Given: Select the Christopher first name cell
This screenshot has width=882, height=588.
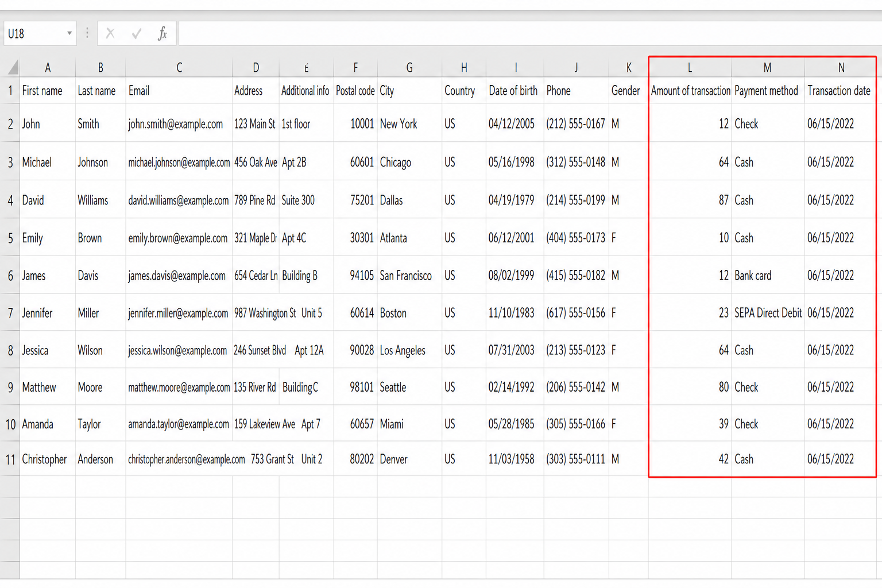Looking at the screenshot, I should point(48,459).
